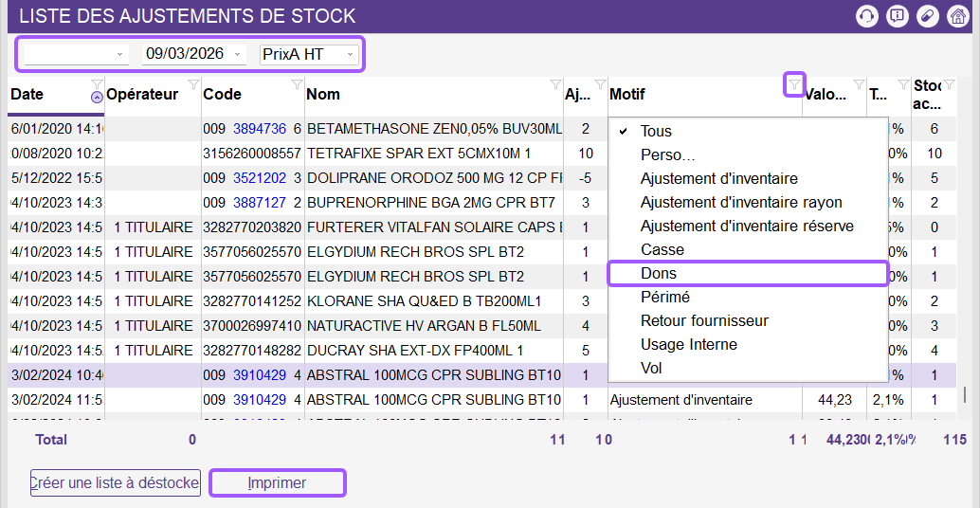This screenshot has width=980, height=508.
Task: Click the pill capsule icon in header
Action: click(x=927, y=16)
